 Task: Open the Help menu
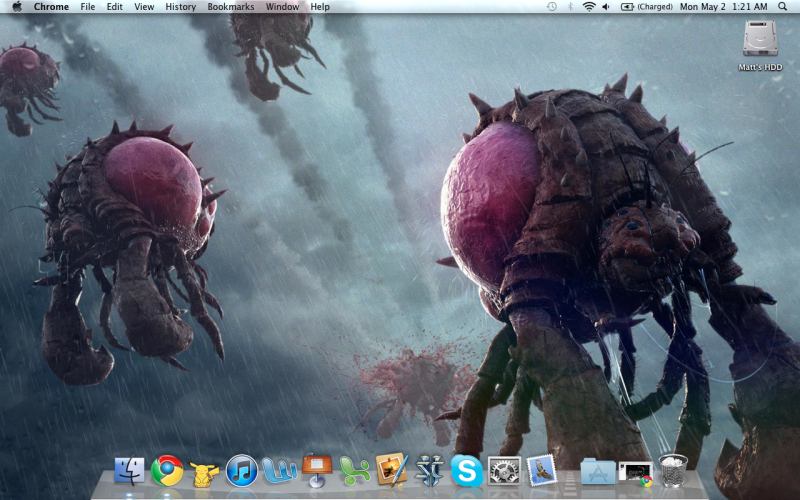tap(320, 7)
